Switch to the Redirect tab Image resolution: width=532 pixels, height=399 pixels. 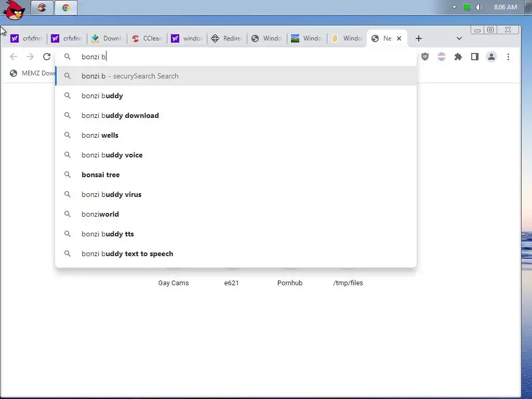coord(227,38)
